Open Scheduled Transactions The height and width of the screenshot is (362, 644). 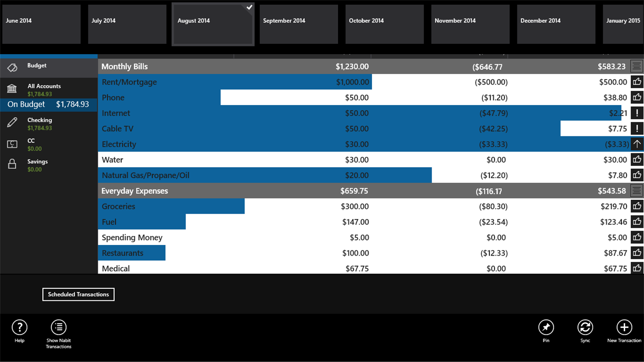[x=78, y=295]
